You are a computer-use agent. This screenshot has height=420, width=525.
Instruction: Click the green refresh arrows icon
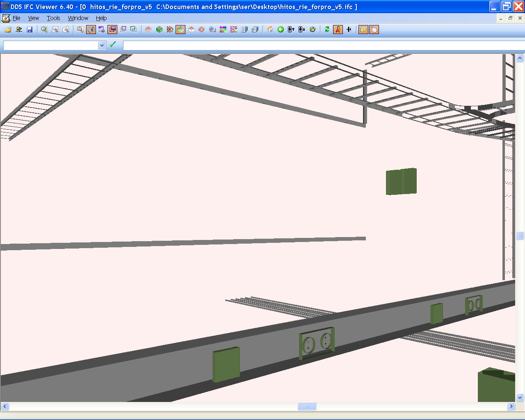327,30
